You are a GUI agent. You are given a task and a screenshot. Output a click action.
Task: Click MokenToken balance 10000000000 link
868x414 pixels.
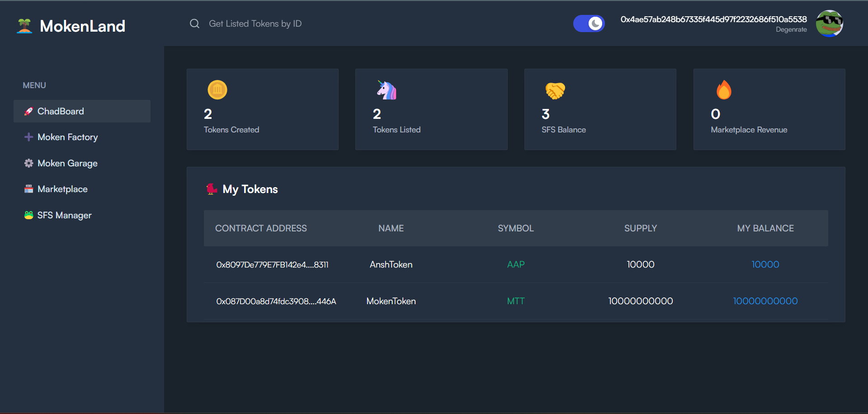765,301
